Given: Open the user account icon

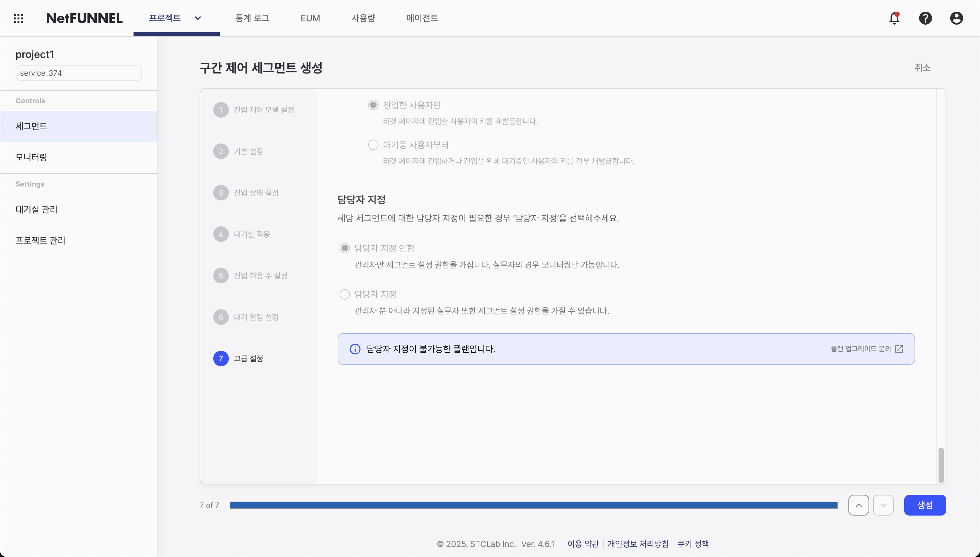Looking at the screenshot, I should [956, 18].
